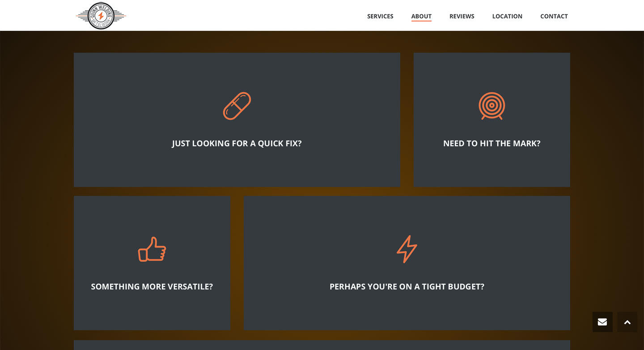
Task: Open the envelope message button
Action: pyautogui.click(x=602, y=322)
